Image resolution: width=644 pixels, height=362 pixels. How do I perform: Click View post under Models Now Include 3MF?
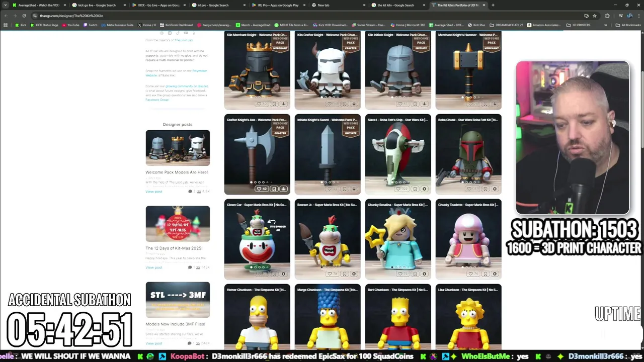pyautogui.click(x=154, y=343)
